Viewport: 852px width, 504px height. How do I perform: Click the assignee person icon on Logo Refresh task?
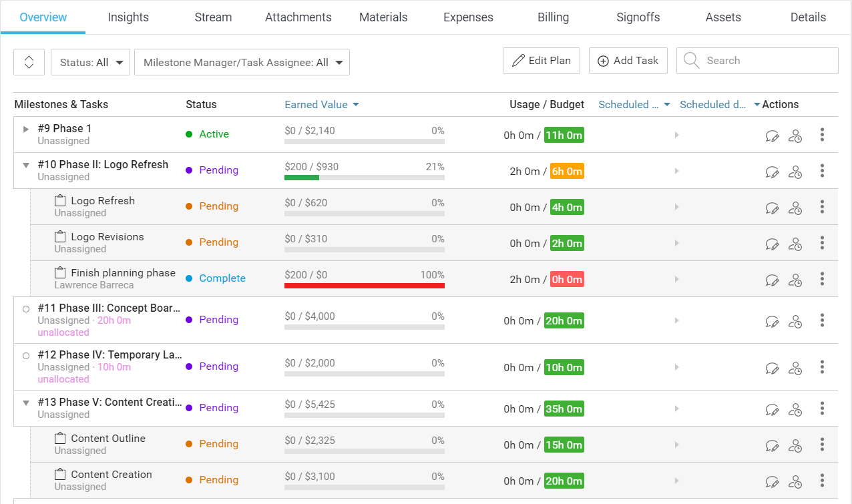click(795, 207)
